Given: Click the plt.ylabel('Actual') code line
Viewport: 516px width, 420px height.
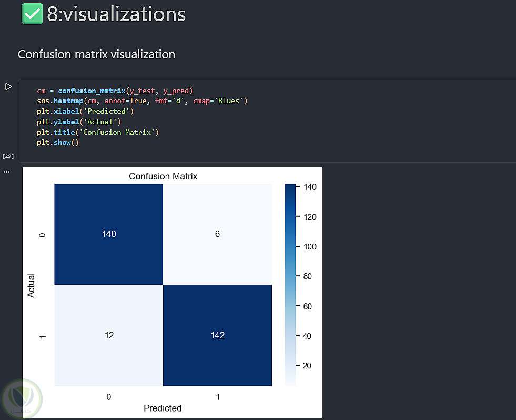Looking at the screenshot, I should coord(79,122).
